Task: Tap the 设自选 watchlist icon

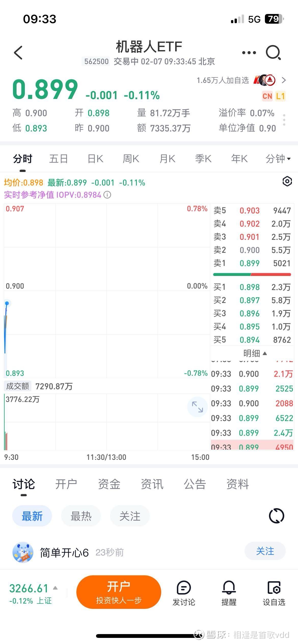Action: pos(274,593)
